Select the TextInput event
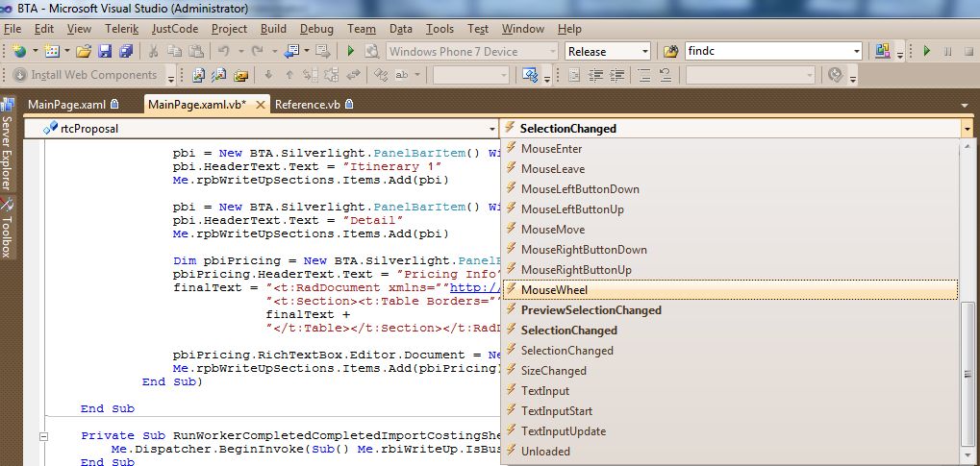This screenshot has width=980, height=466. point(730,390)
